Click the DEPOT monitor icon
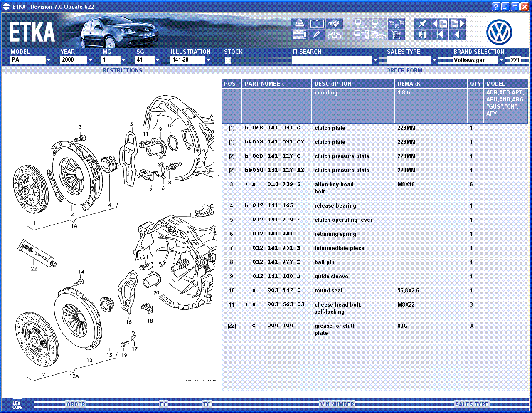 pyautogui.click(x=379, y=24)
